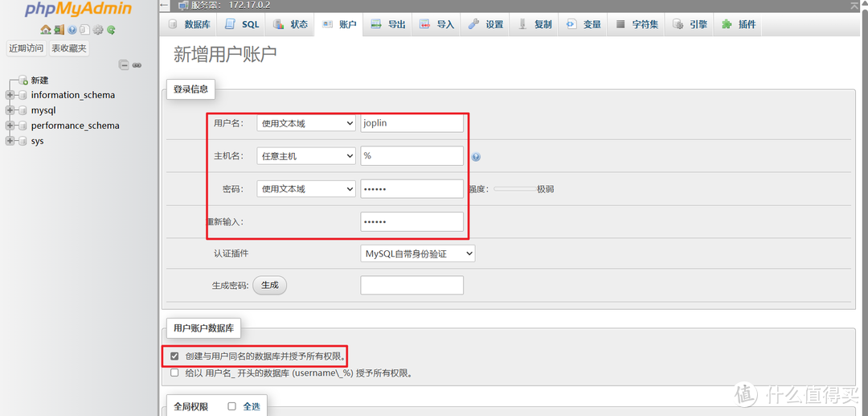Tick the global privileges 全选 checkbox
The height and width of the screenshot is (416, 868).
[231, 406]
